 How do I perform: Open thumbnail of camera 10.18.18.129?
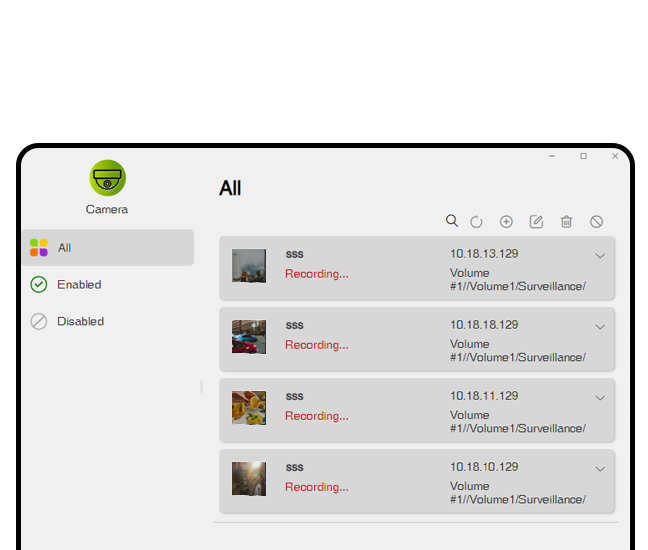pos(249,337)
